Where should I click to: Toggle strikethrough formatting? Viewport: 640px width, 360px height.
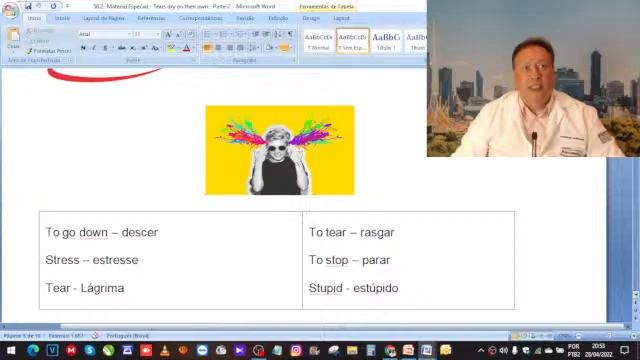122,48
